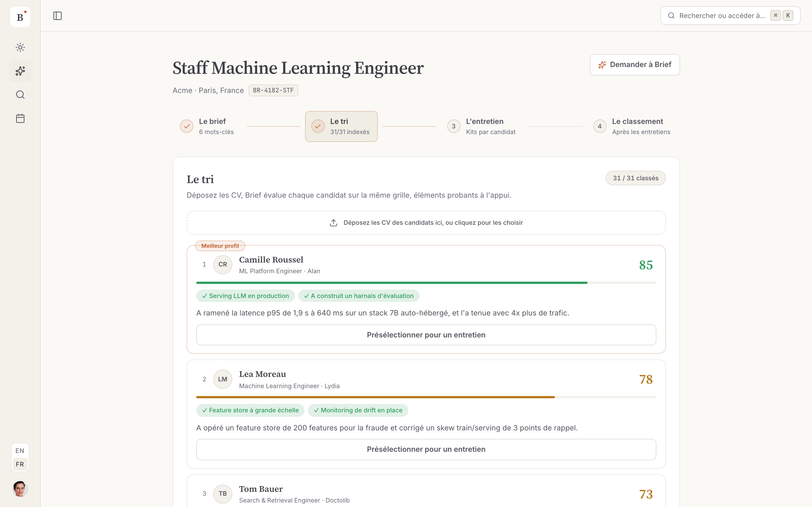The width and height of the screenshot is (812, 507).
Task: Open the user avatar profile
Action: pos(20,489)
